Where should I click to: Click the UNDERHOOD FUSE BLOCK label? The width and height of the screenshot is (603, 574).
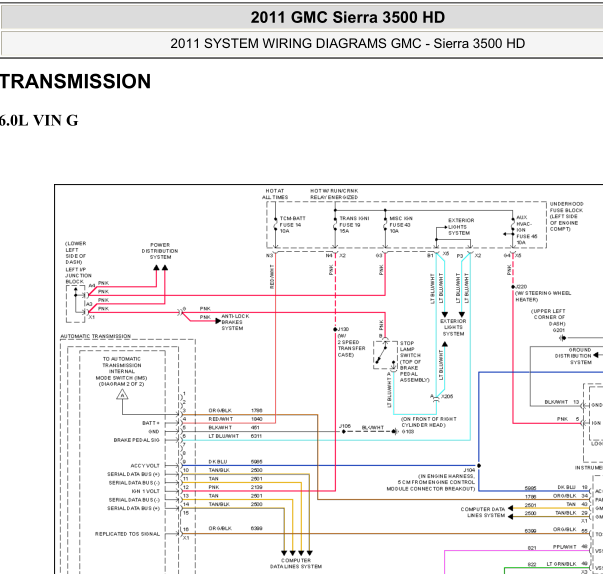point(566,216)
